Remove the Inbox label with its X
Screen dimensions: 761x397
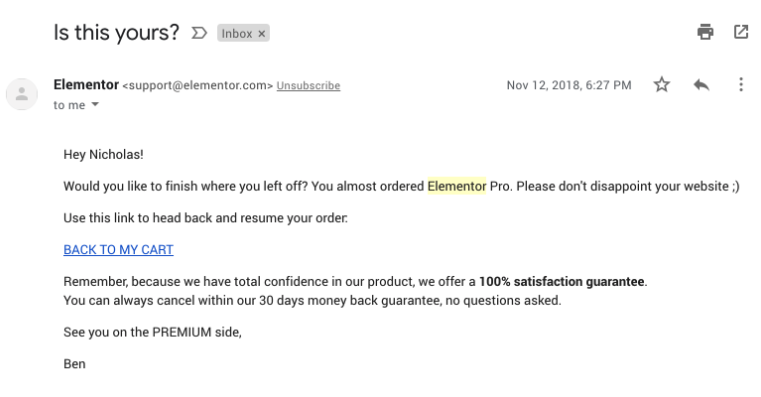pyautogui.click(x=262, y=33)
